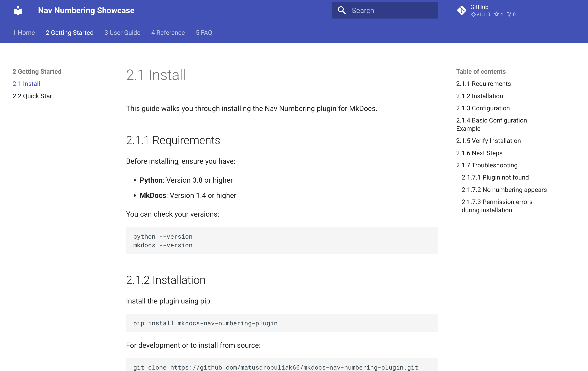Go to 2.1.5 Verify Installation section
Image resolution: width=588 pixels, height=371 pixels.
click(488, 141)
